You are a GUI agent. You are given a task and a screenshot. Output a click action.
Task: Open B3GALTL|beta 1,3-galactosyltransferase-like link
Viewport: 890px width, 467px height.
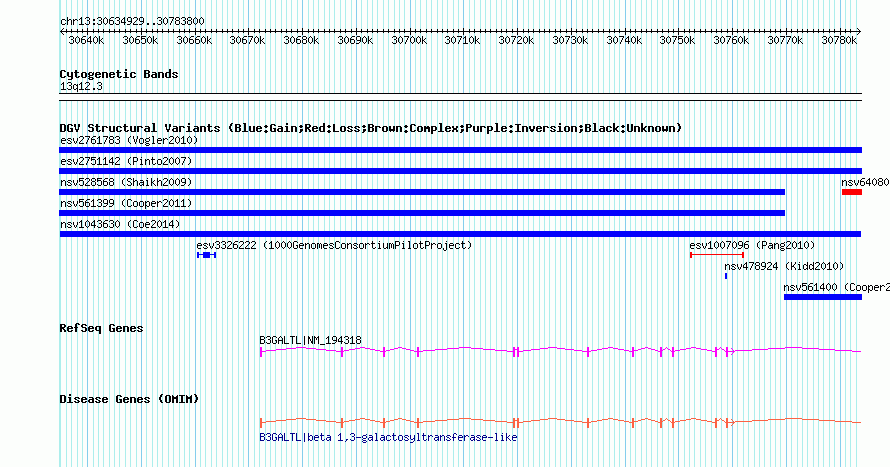coord(388,437)
